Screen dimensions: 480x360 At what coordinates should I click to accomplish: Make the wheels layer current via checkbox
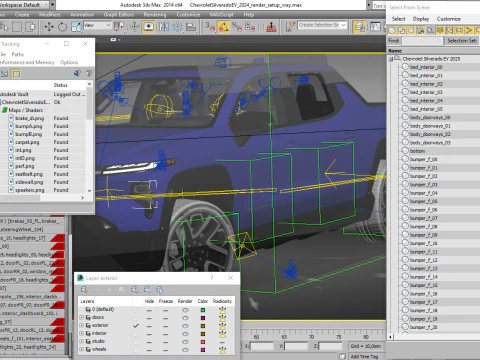135,350
